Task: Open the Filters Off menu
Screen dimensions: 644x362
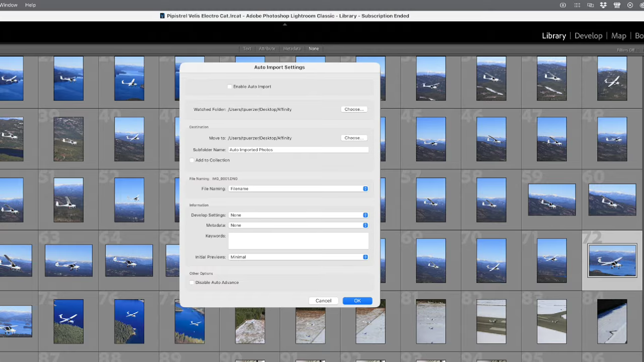Action: [628, 50]
